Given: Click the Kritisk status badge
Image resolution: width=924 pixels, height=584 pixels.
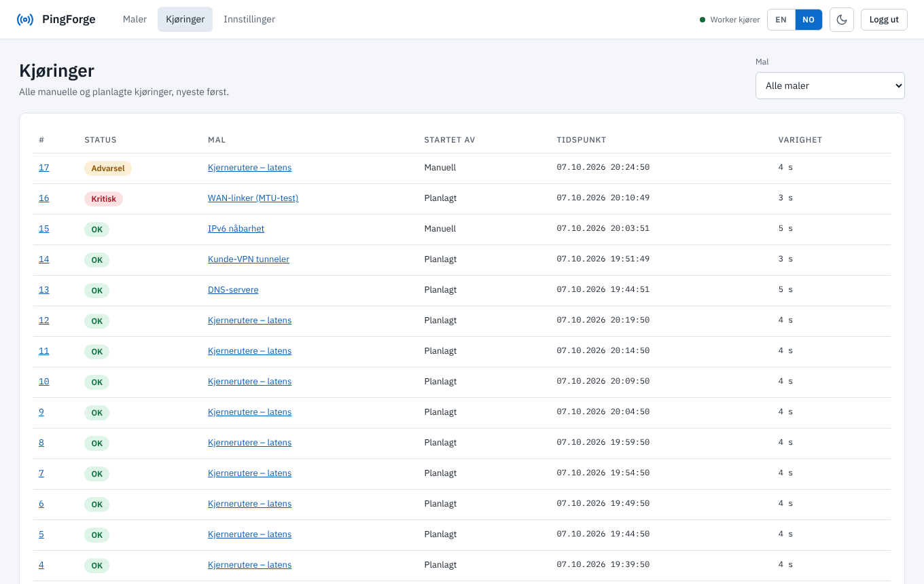Looking at the screenshot, I should [x=104, y=199].
